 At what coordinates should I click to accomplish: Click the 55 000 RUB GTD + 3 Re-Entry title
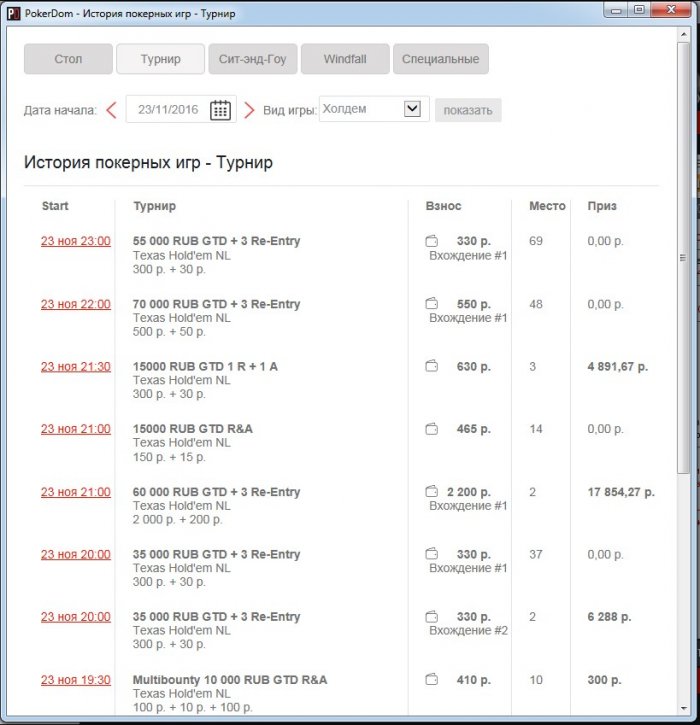pos(216,241)
